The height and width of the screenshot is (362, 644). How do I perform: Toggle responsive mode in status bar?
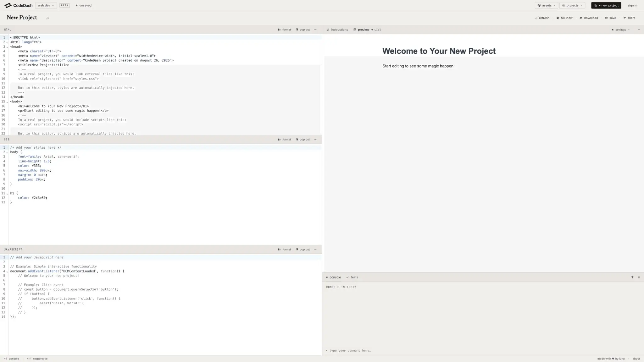click(x=37, y=359)
